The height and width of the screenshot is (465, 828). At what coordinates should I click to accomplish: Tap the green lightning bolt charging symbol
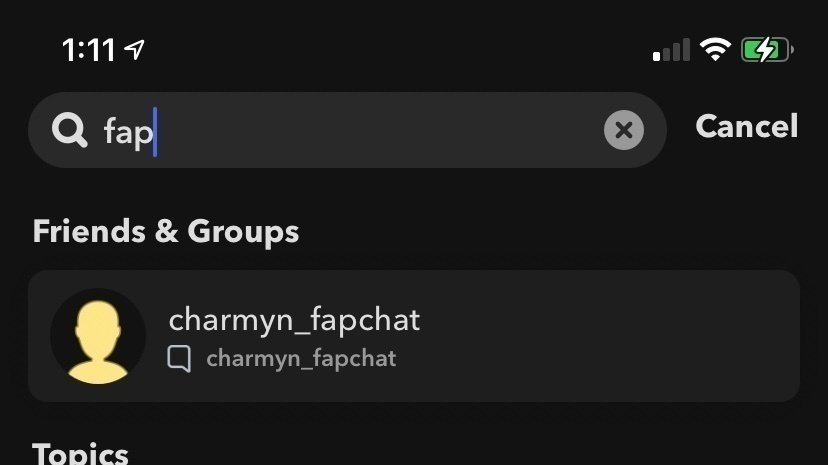tap(764, 50)
